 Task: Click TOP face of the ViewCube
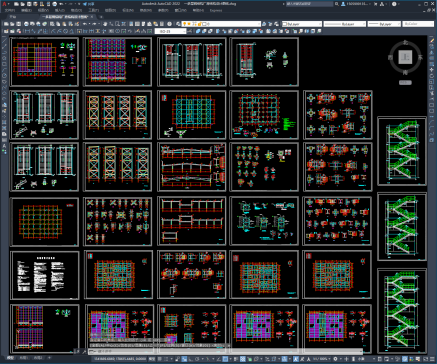click(406, 57)
